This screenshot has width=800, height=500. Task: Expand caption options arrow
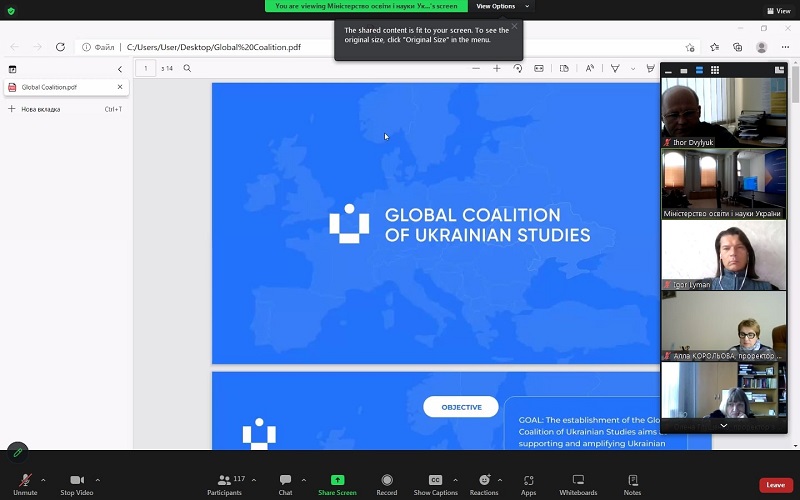(x=455, y=480)
